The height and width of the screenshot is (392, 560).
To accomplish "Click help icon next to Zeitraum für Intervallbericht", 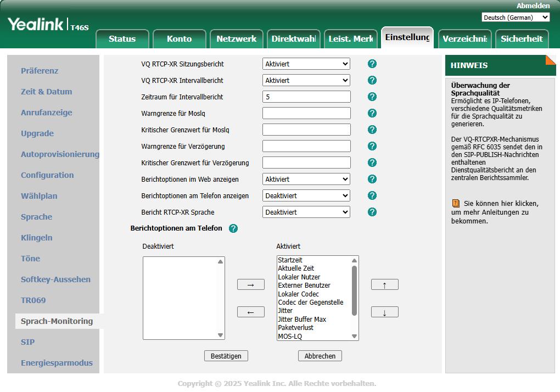I will pos(372,97).
